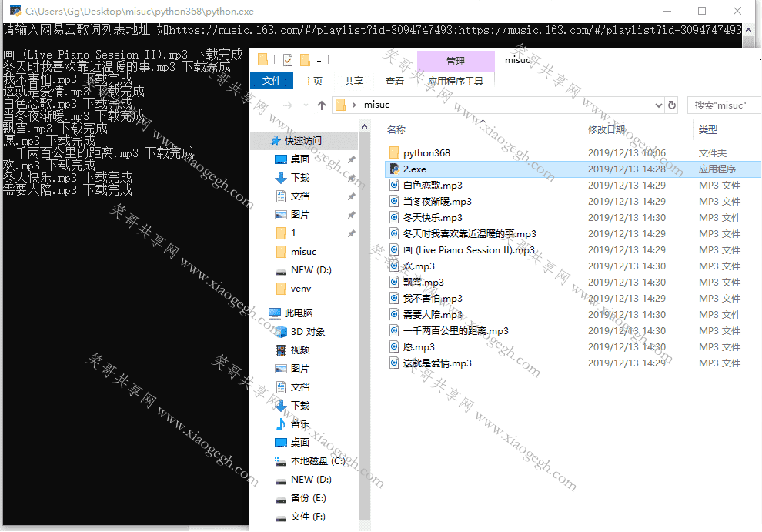Screen dimensions: 762x532
Task: Open the 文件 ribbon tab
Action: 272,81
